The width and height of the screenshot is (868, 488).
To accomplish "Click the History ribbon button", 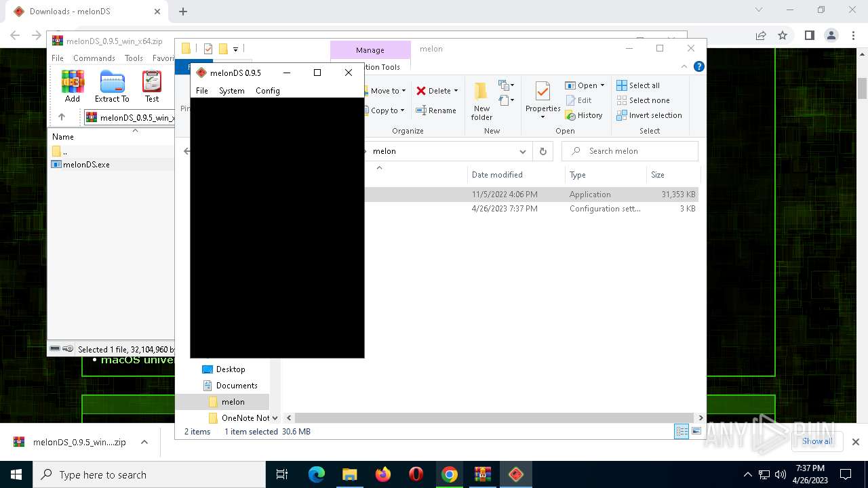I will [x=584, y=115].
